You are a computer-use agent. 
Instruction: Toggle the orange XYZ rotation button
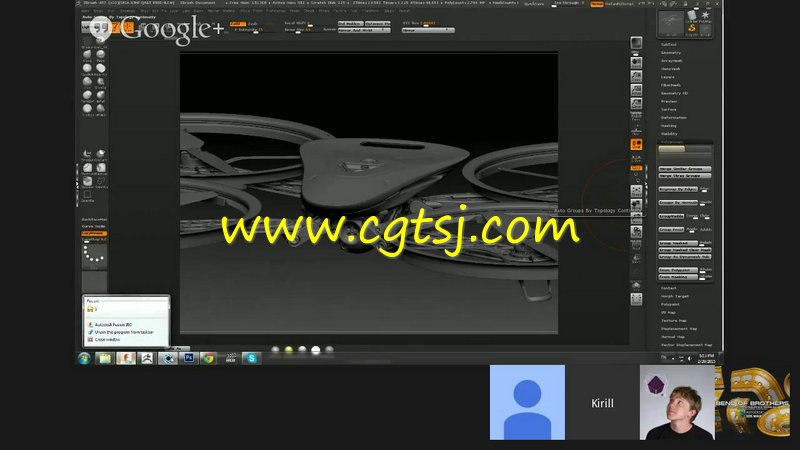(636, 168)
